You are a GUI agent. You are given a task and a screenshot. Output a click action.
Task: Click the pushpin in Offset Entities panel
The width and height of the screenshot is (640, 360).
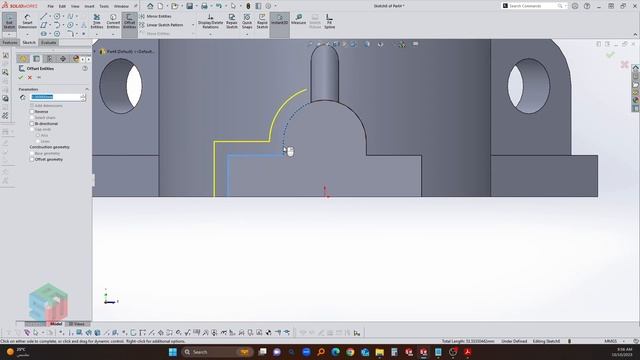click(39, 78)
